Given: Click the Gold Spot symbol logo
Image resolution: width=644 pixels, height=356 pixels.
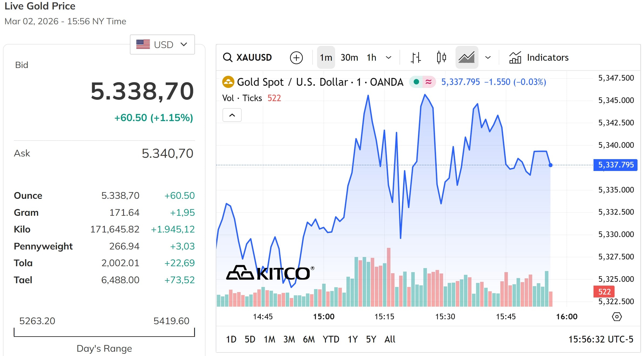Looking at the screenshot, I should 228,82.
